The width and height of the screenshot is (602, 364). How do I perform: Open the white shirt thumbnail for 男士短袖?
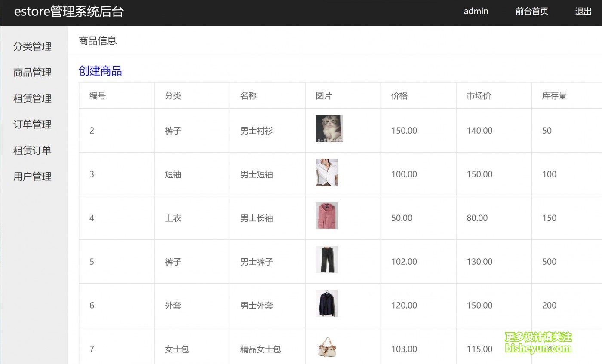pos(326,172)
